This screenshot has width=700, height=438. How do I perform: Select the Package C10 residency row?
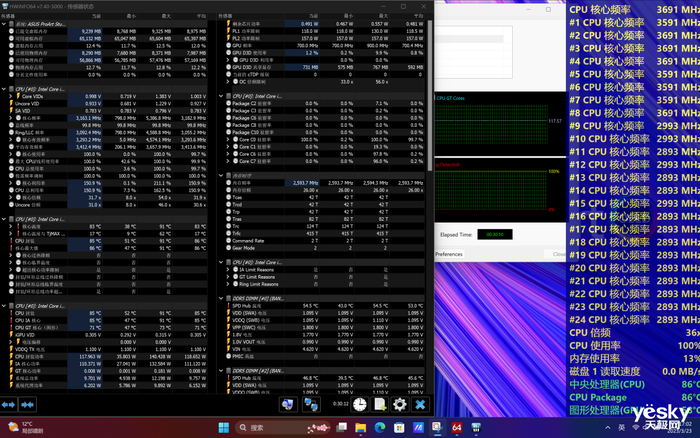click(x=321, y=132)
